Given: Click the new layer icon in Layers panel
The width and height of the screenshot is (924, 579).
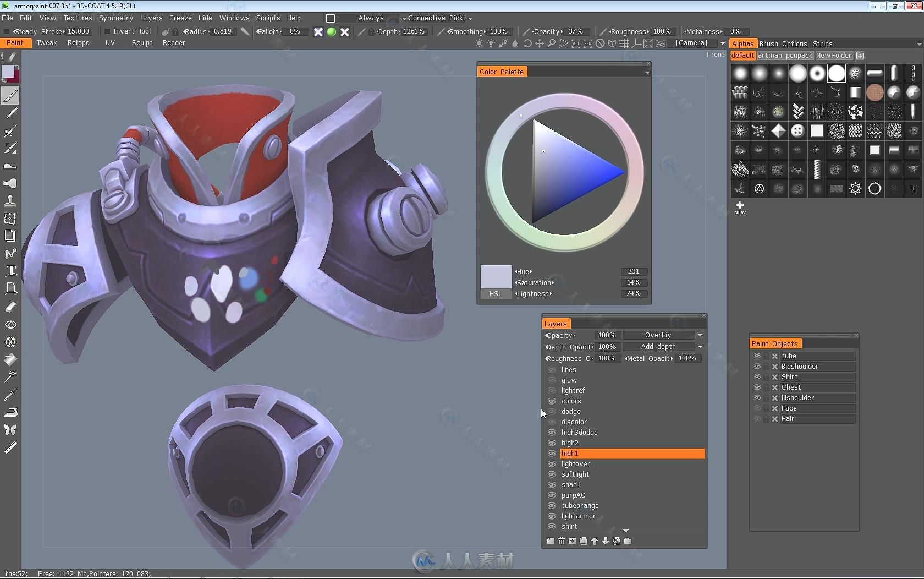Looking at the screenshot, I should 551,541.
